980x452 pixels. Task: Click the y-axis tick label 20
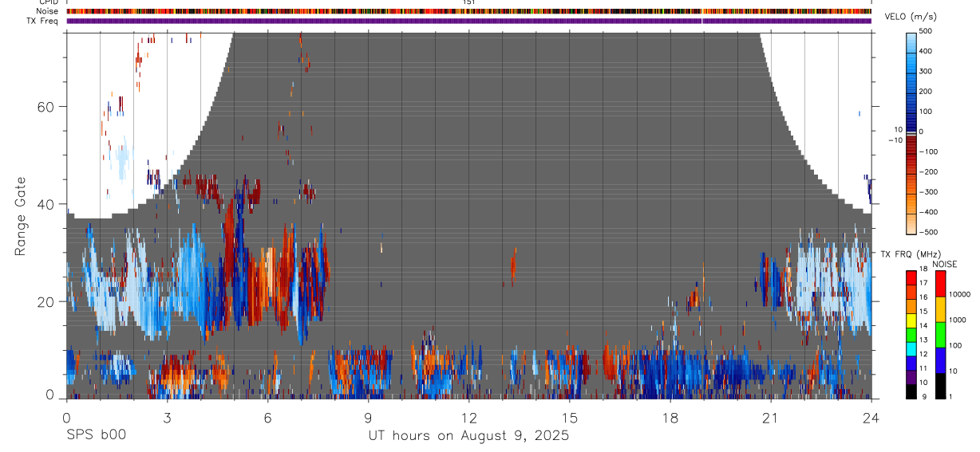tap(46, 301)
